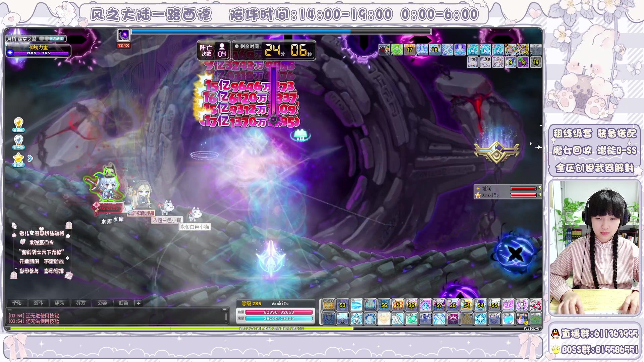Click the green eye buff icon
The height and width of the screenshot is (362, 644).
(x=397, y=50)
